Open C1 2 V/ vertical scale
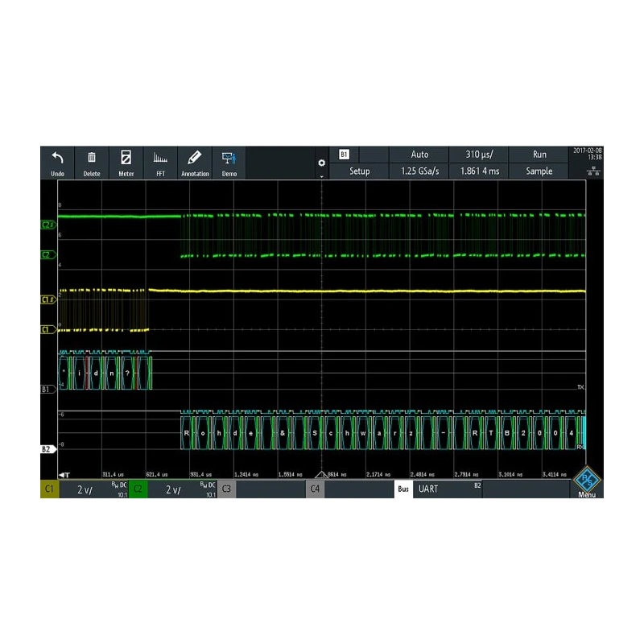This screenshot has width=644, height=644. coord(93,489)
